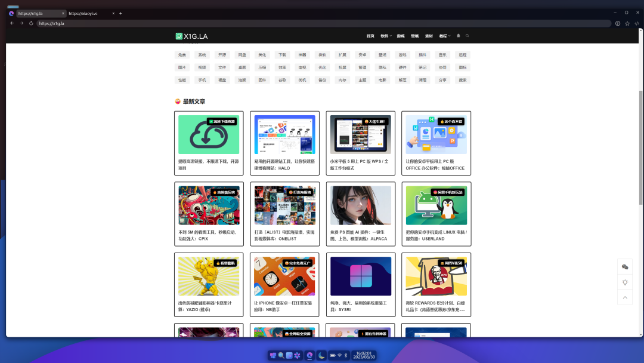The width and height of the screenshot is (644, 363).
Task: Open the ONELIST movie poster wall article
Action: pos(284,214)
